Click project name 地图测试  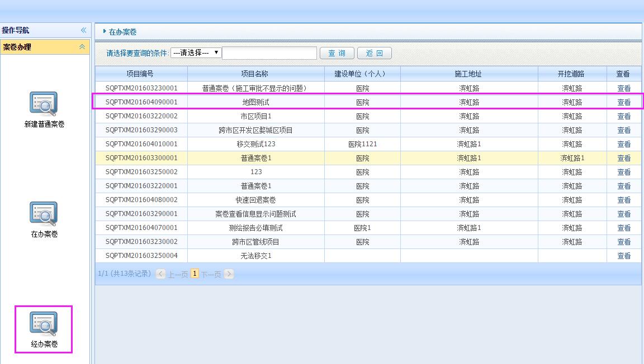click(256, 102)
